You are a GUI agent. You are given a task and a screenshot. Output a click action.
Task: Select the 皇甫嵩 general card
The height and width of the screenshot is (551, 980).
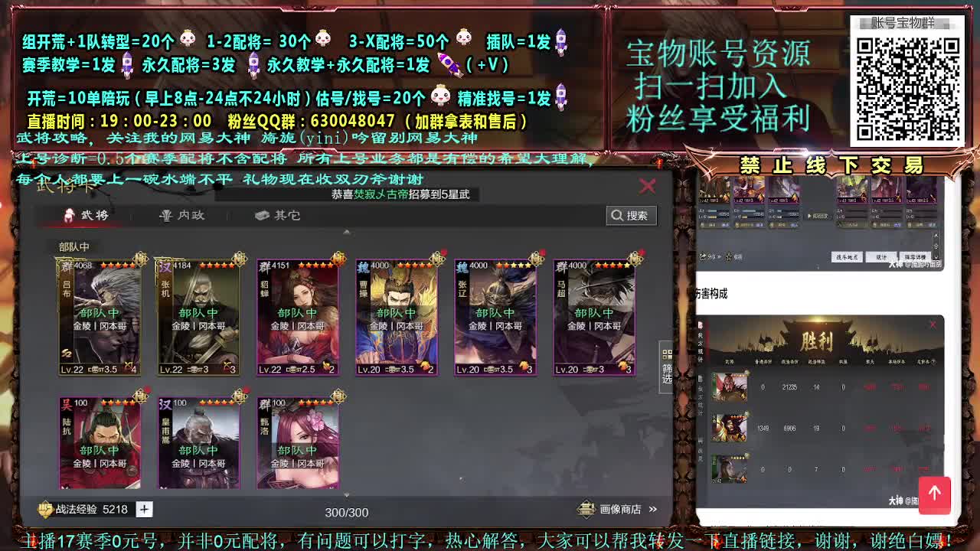coord(198,442)
